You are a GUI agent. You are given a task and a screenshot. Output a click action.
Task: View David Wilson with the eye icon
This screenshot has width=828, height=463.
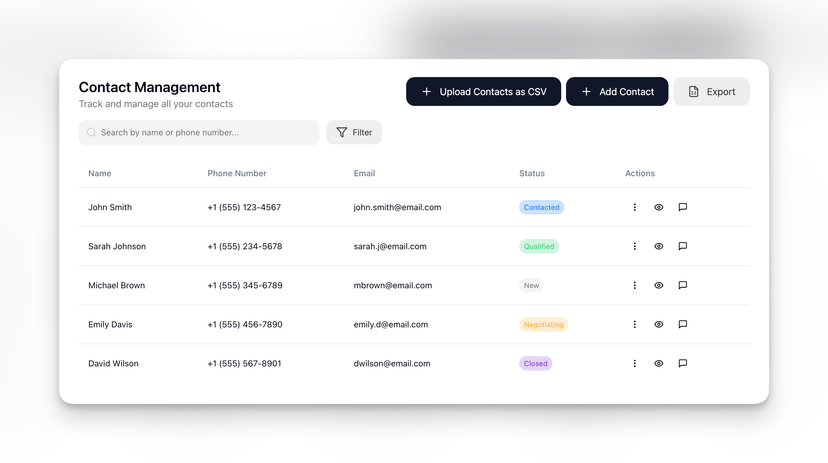click(658, 363)
